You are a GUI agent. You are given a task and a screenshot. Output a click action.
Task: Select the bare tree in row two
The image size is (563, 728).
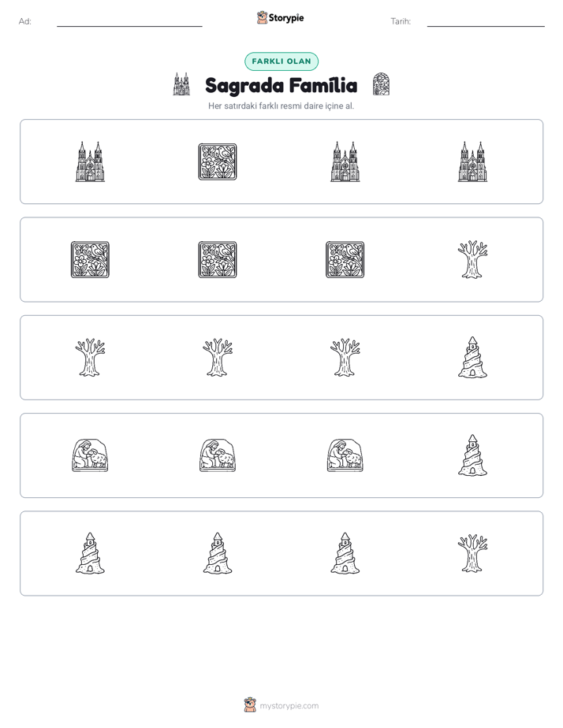(472, 259)
